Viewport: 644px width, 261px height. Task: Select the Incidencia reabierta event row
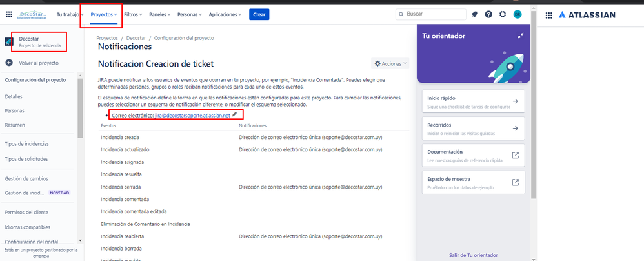point(254,236)
